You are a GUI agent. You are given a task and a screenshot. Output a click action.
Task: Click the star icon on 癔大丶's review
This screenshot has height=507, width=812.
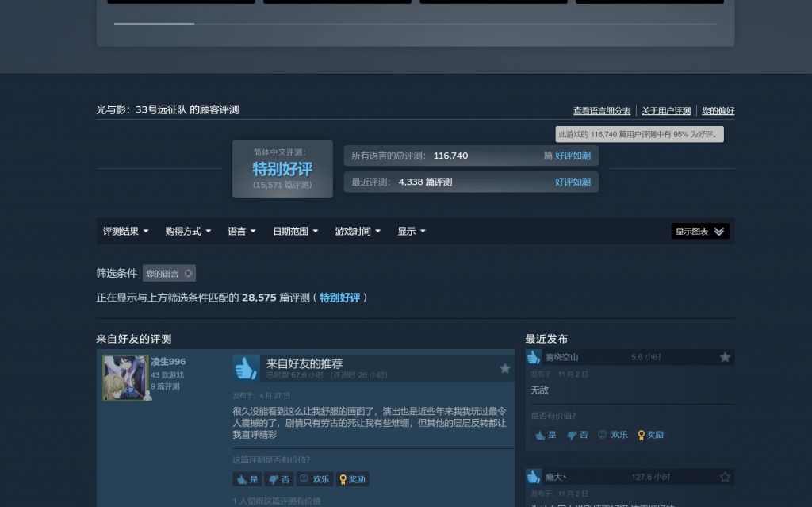point(723,477)
